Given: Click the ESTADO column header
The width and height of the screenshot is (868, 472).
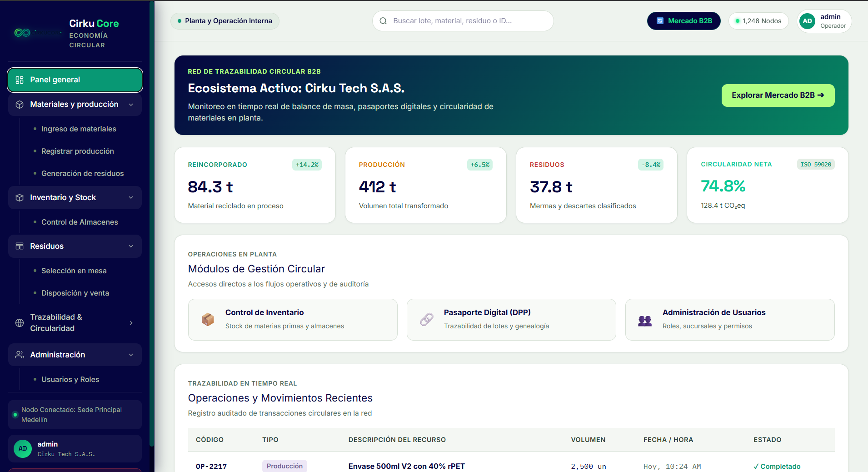Looking at the screenshot, I should click(x=768, y=440).
